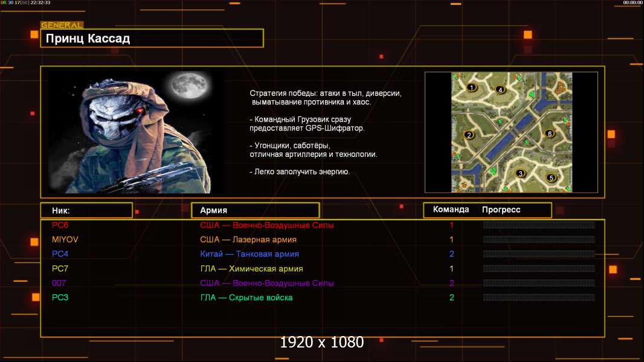Click the 'Командный Грузовик сразу' text line
The height and width of the screenshot is (362, 644).
coord(300,119)
